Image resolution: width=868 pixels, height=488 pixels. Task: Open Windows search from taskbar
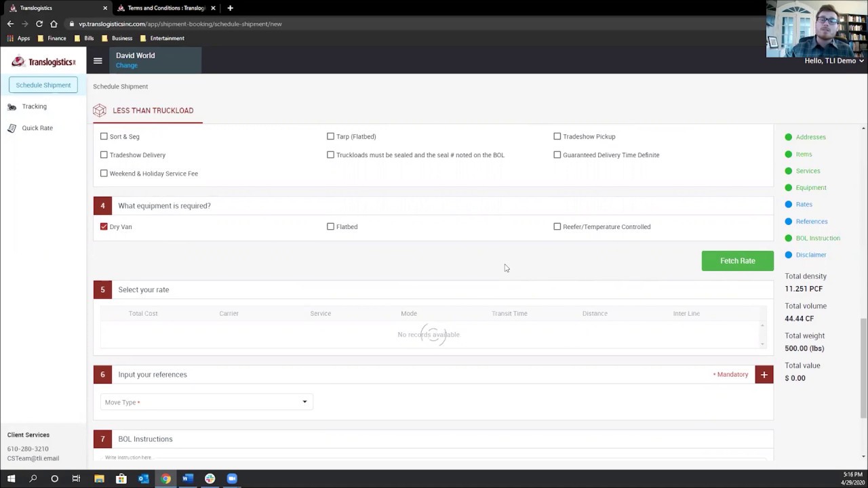pos(33,479)
